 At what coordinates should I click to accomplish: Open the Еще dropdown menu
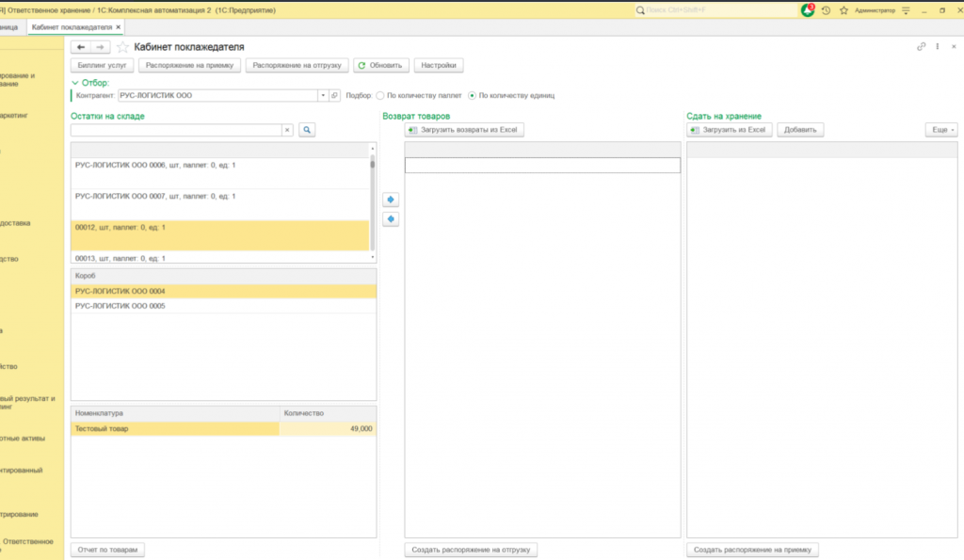(940, 130)
